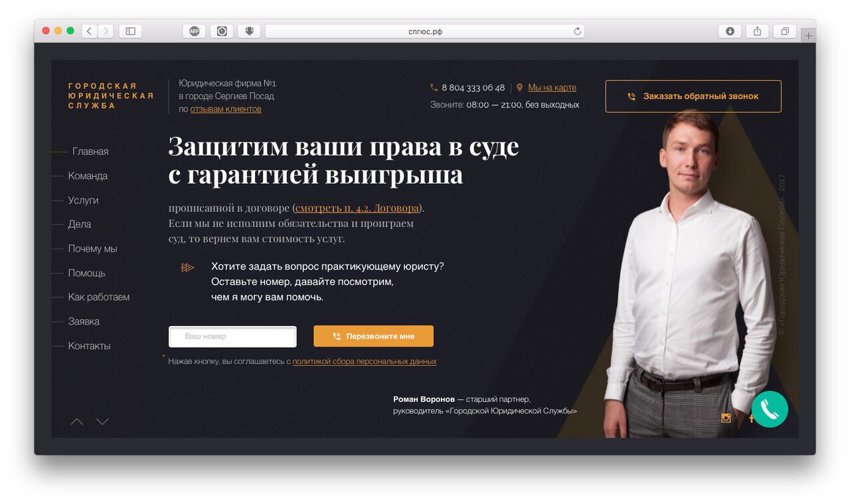
Task: Open the отзывам клиентов link
Action: (x=226, y=109)
